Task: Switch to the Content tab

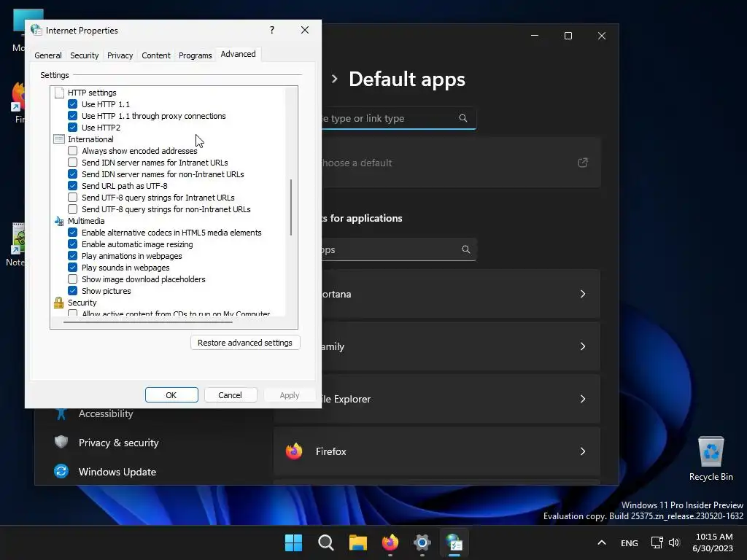Action: pyautogui.click(x=156, y=55)
